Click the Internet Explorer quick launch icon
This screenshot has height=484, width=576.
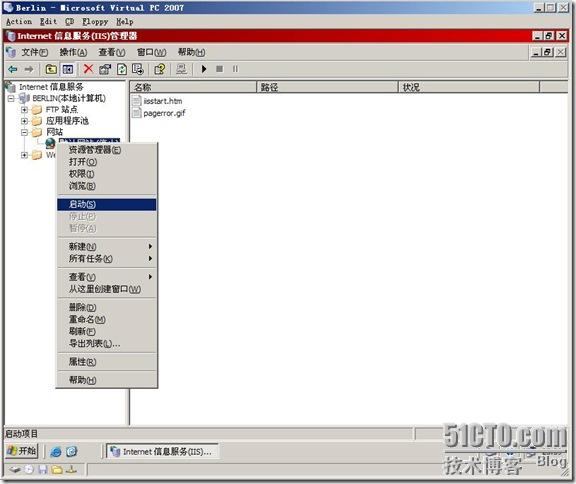point(56,451)
